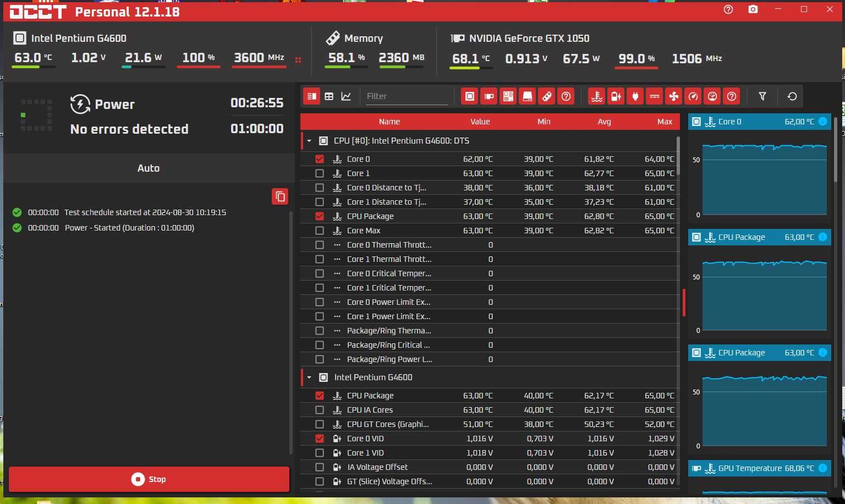Toggle the RAM memory stick filter icon
Screen dimensions: 845x504
point(547,97)
